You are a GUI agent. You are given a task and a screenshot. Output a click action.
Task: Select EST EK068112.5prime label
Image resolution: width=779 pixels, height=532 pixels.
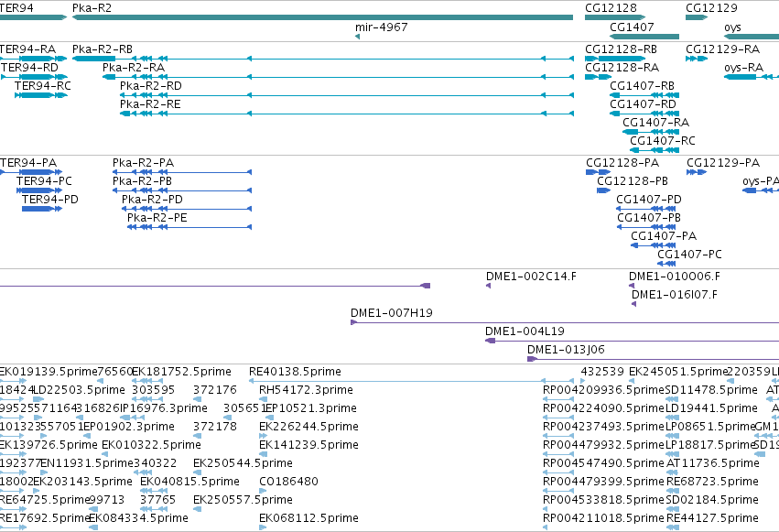tap(308, 518)
